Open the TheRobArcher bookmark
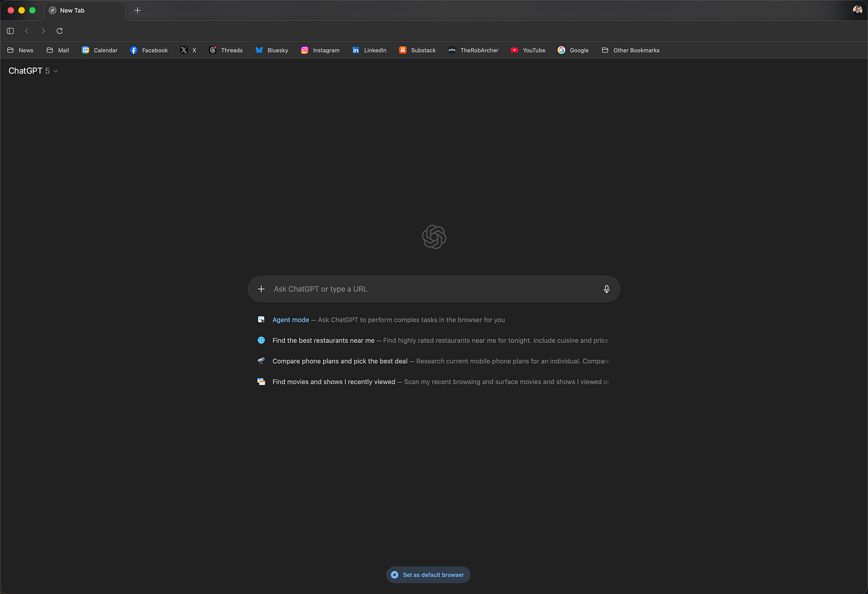Image resolution: width=868 pixels, height=594 pixels. pyautogui.click(x=473, y=50)
